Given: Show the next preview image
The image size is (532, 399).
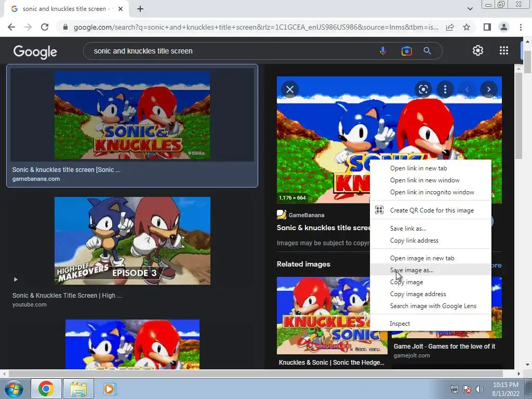Looking at the screenshot, I should tap(488, 89).
